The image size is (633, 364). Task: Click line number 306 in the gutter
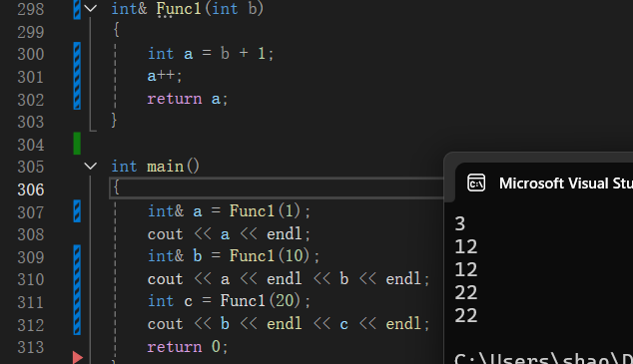coord(31,189)
